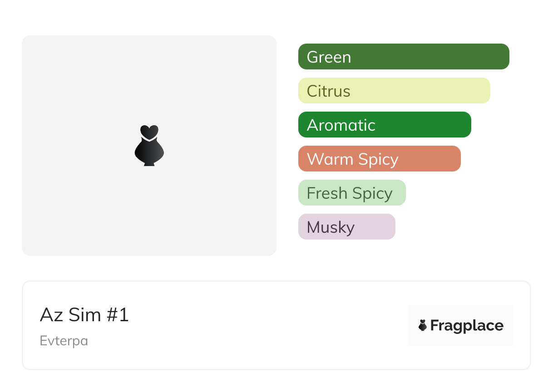Select the Fresh Spicy accord bar
The width and height of the screenshot is (553, 392).
tap(352, 193)
